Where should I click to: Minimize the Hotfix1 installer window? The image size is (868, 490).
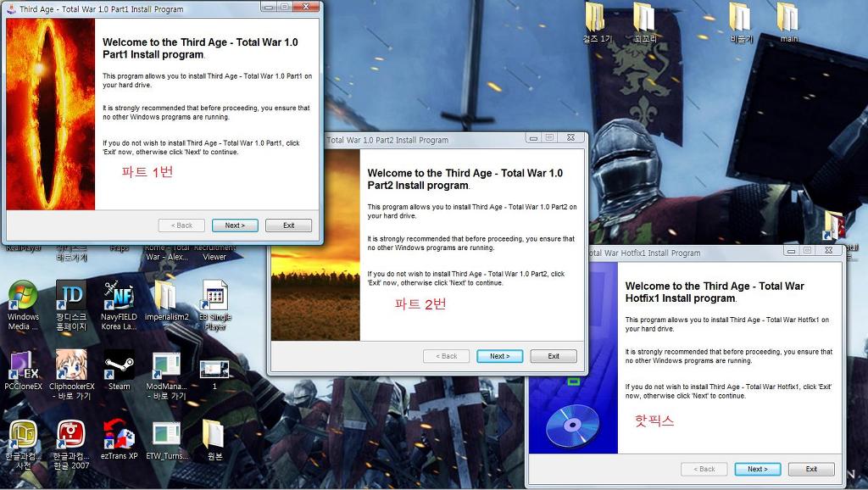click(792, 251)
